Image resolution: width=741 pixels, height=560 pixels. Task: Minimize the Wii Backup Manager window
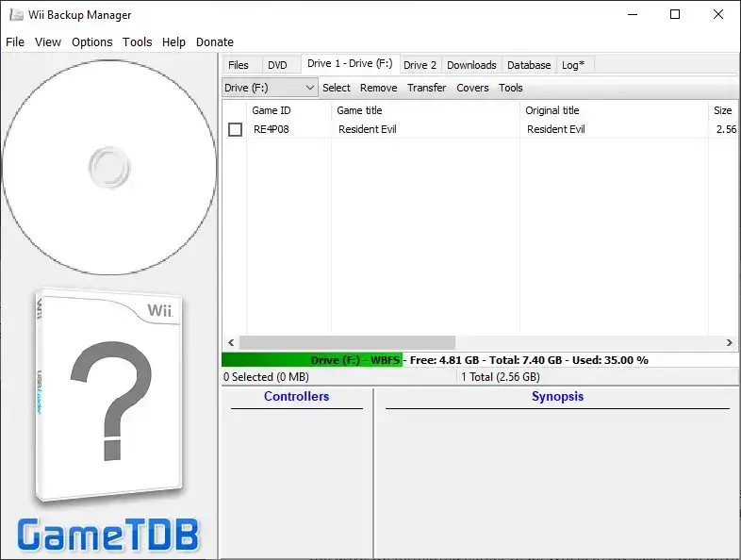click(x=633, y=15)
